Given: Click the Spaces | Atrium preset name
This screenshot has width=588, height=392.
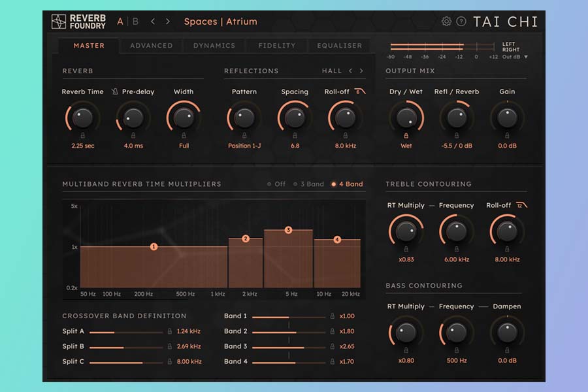Looking at the screenshot, I should coord(220,22).
